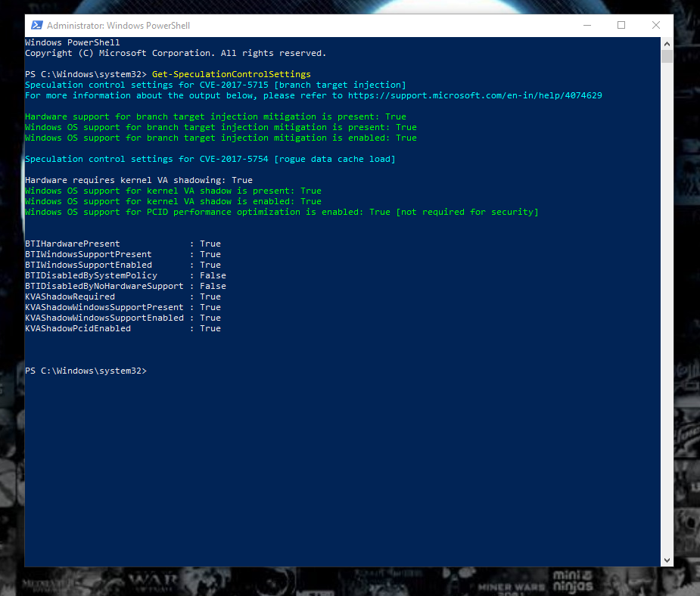The width and height of the screenshot is (700, 596).
Task: Click the CVE-2017-5715 branch target injection heading
Action: 216,85
